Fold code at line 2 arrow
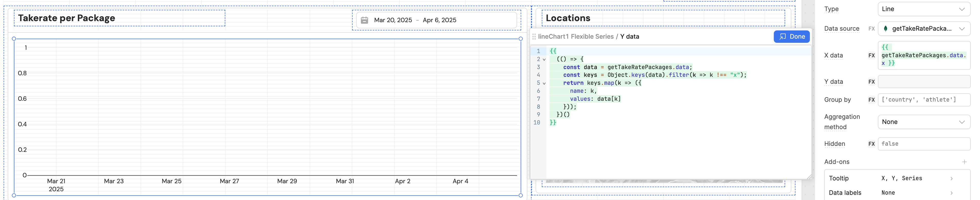This screenshot has height=200, width=980. point(544,59)
